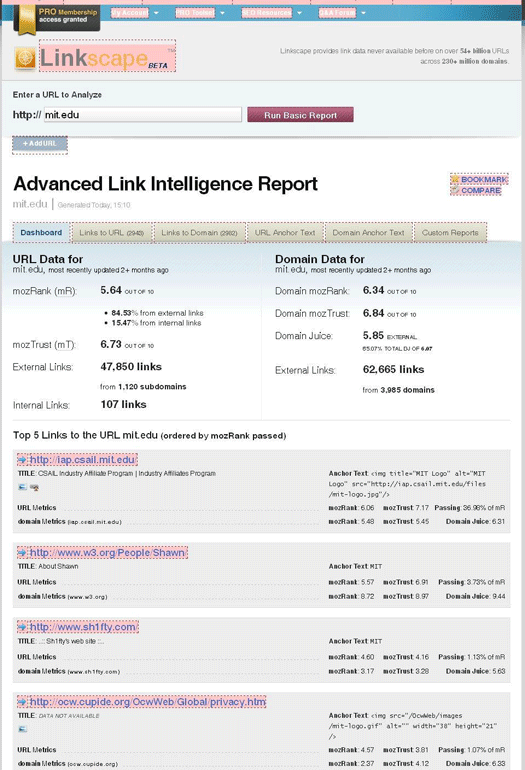Click the Advanced Link Intelligence Report heading
Image resolution: width=525 pixels, height=770 pixels.
[x=166, y=184]
